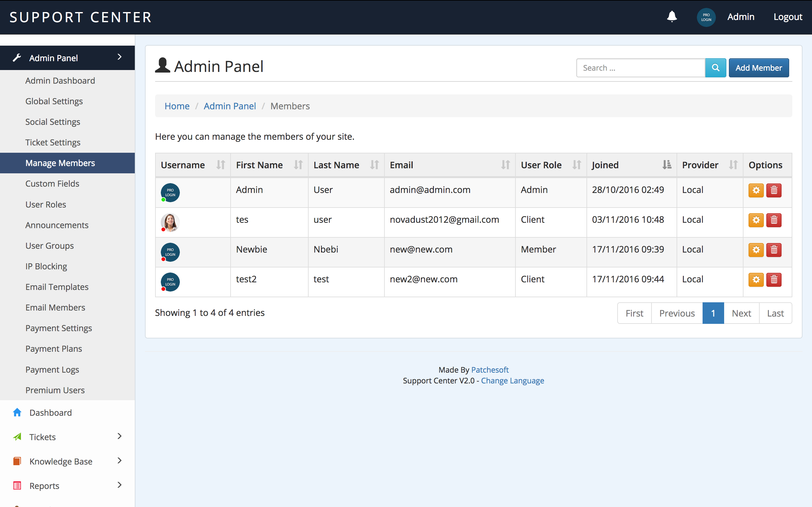Image resolution: width=812 pixels, height=507 pixels.
Task: Click the Admin avatar in header
Action: click(x=706, y=17)
